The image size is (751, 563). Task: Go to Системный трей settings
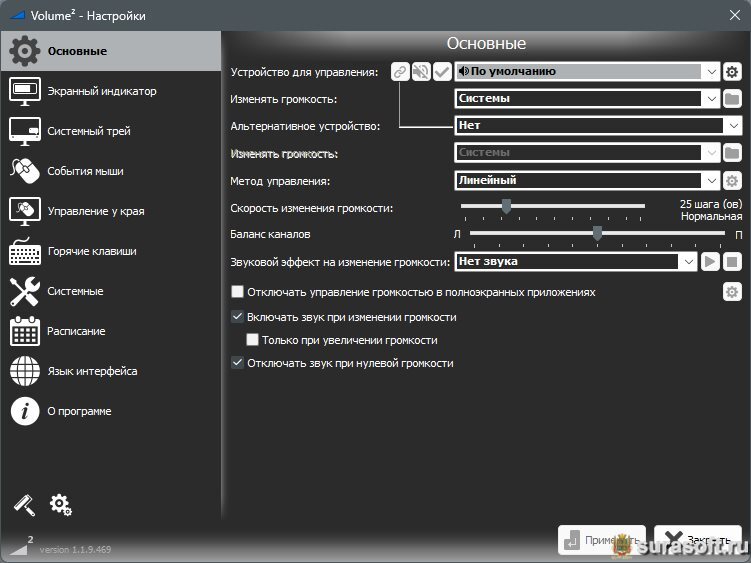coord(111,131)
